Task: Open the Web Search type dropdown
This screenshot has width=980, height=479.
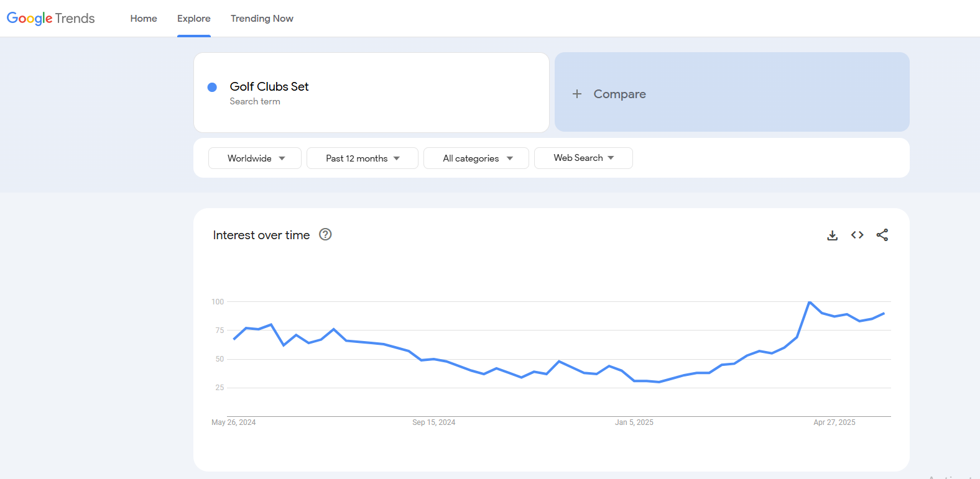Action: [x=583, y=158]
